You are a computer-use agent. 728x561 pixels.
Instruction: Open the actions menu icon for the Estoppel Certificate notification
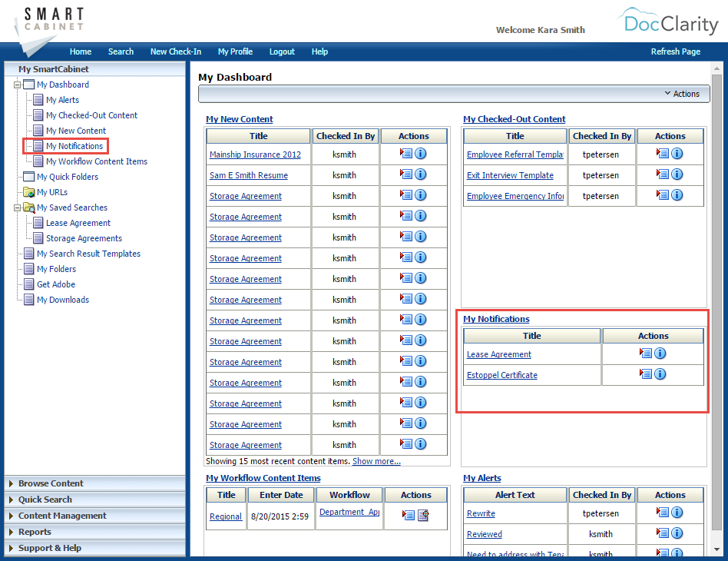[x=645, y=374]
